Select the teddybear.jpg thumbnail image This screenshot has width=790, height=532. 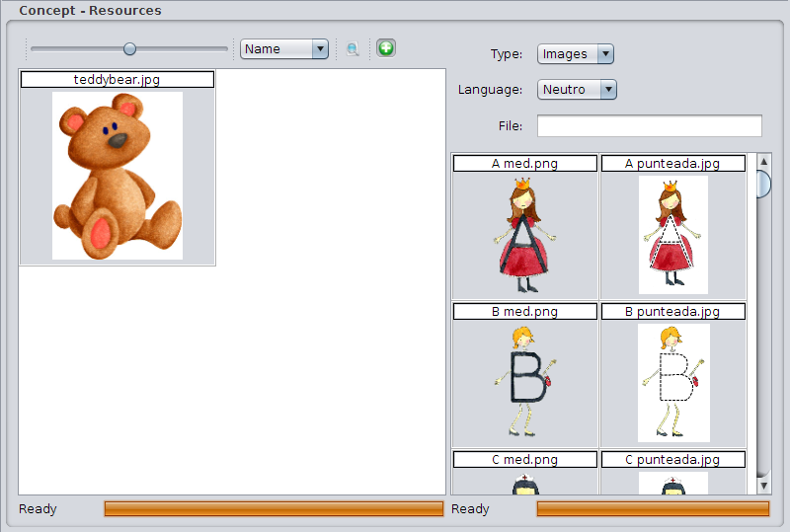click(x=118, y=176)
